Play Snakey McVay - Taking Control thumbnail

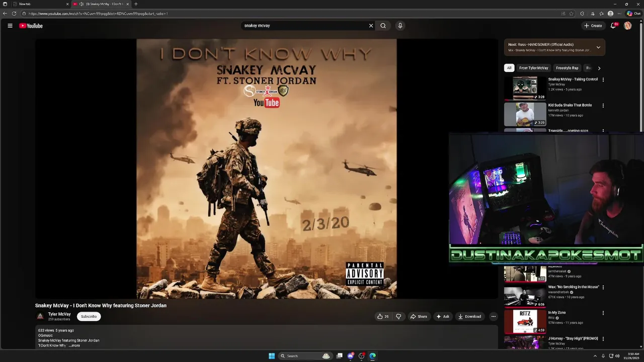(525, 88)
